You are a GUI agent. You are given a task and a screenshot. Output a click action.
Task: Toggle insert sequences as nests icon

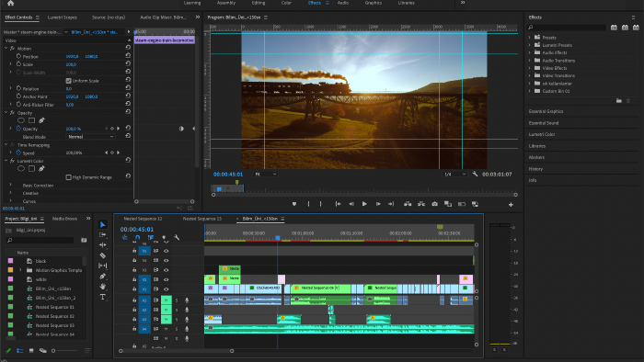coord(124,237)
